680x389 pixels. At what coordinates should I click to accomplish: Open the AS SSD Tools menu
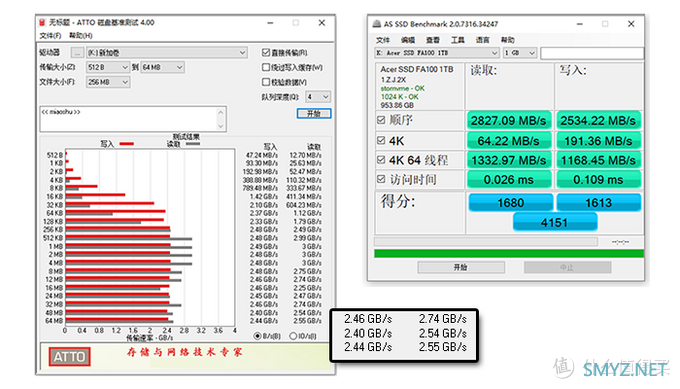coord(458,40)
